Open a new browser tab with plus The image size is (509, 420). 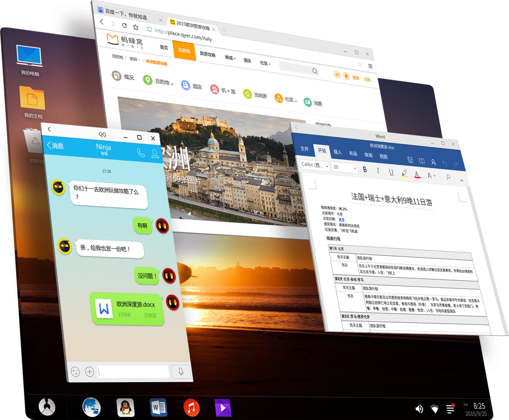point(224,31)
